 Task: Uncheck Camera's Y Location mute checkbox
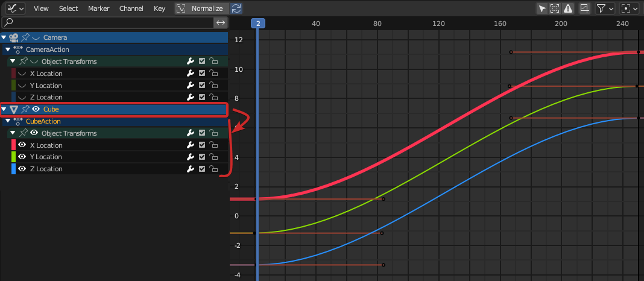(201, 86)
